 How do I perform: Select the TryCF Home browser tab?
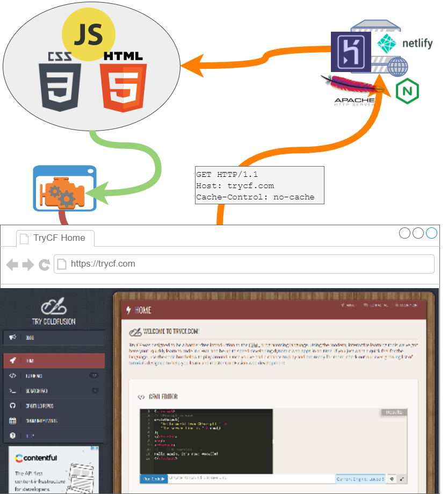coord(55,238)
